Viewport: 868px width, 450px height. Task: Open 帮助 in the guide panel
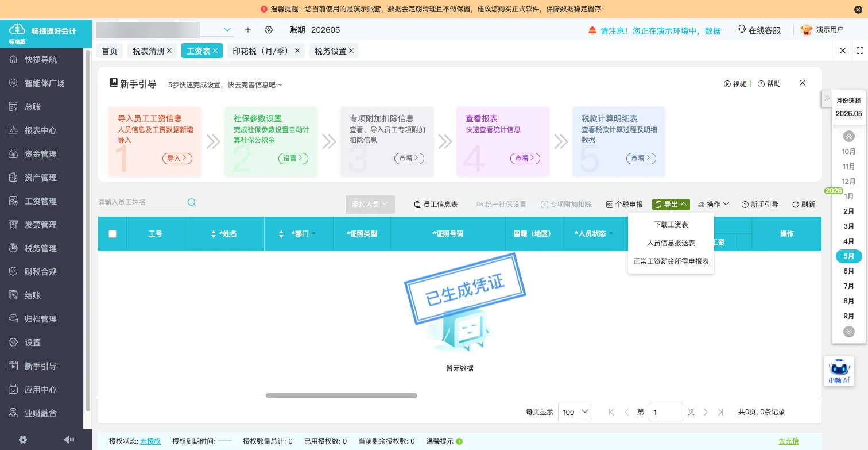click(769, 84)
